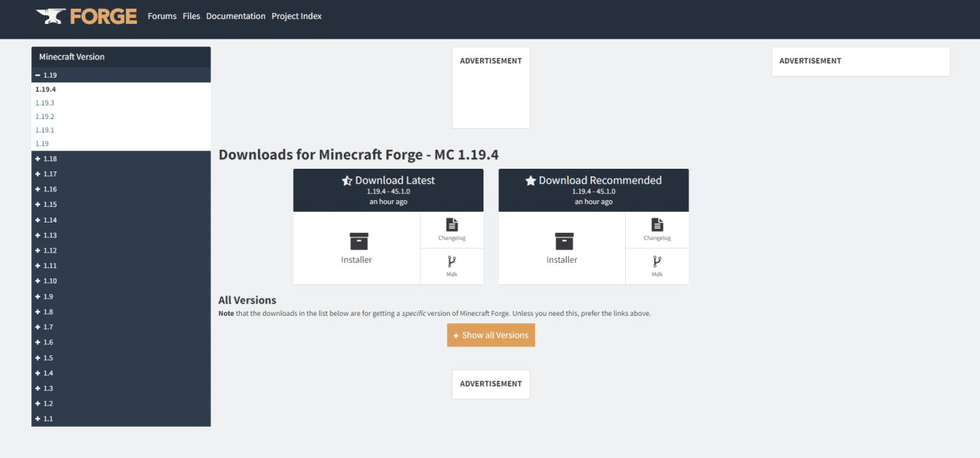Open the Files section

[191, 16]
